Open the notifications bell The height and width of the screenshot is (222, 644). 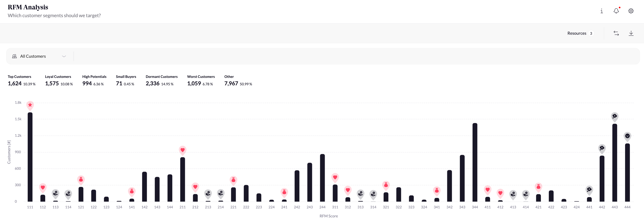click(616, 11)
